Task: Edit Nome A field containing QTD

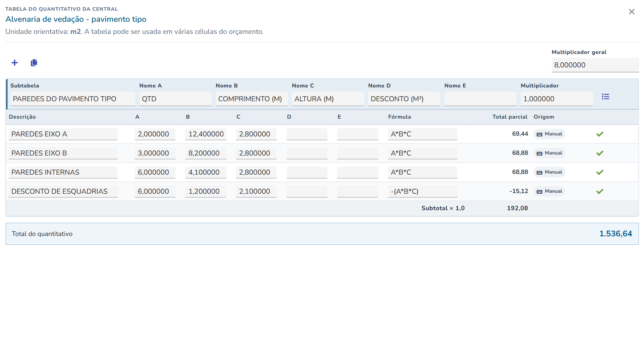Action: (175, 99)
